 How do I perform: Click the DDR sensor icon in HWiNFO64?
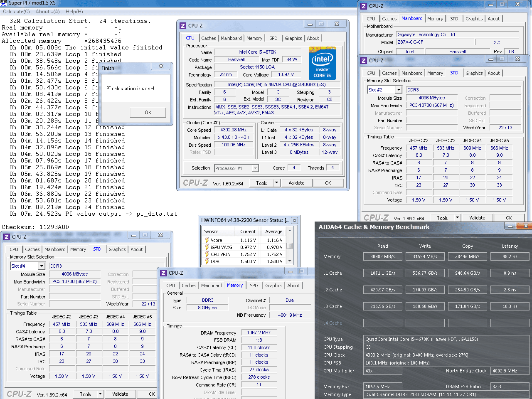point(207,261)
